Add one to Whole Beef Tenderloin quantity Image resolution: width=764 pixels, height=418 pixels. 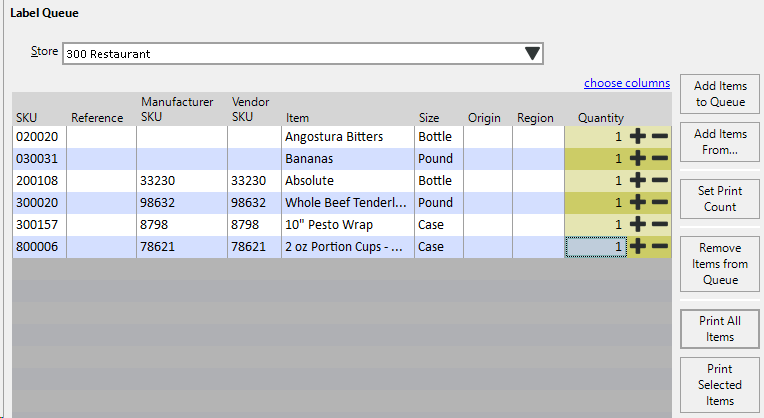[638, 202]
